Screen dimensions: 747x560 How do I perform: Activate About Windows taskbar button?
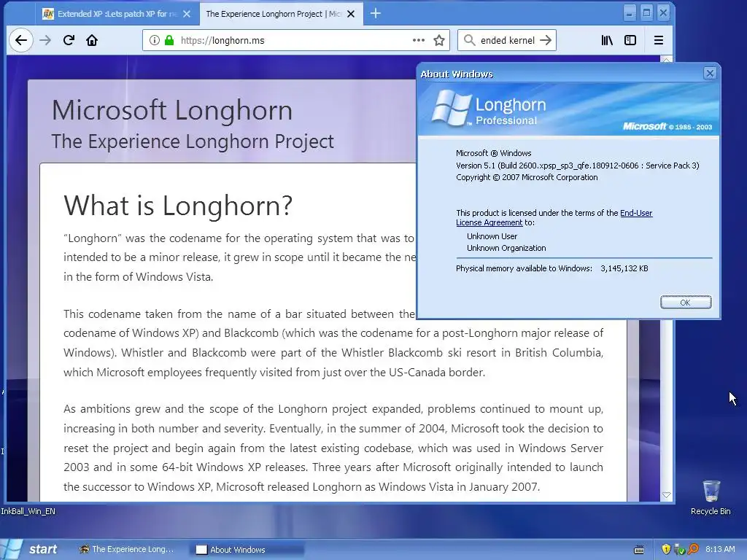[247, 550]
